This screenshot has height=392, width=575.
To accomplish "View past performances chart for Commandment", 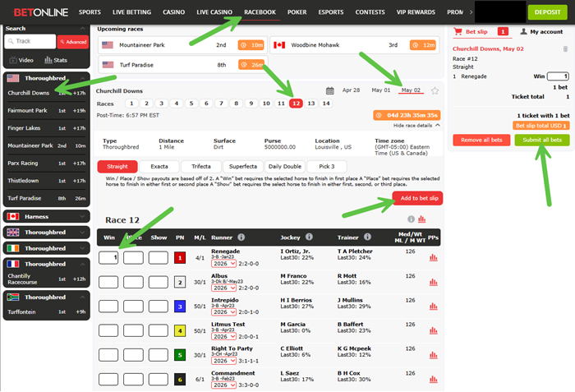I will pyautogui.click(x=434, y=379).
